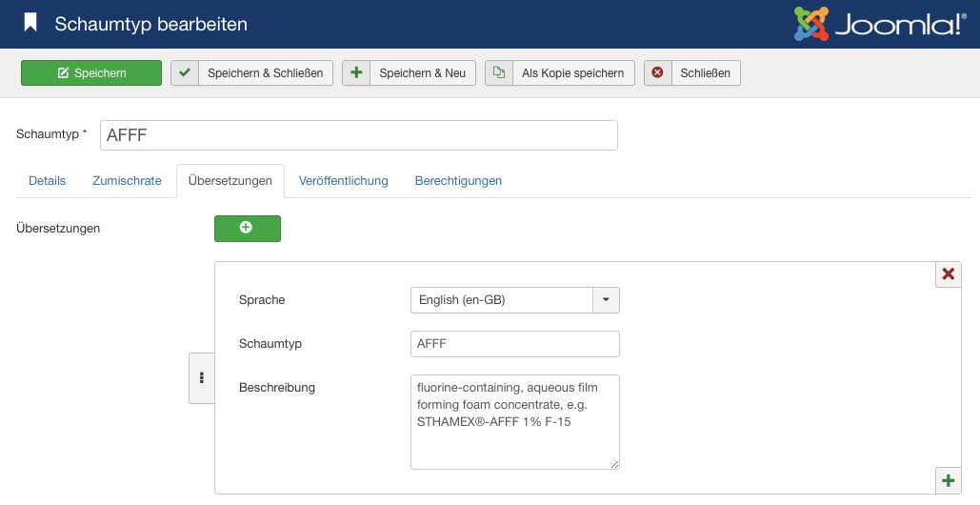Click the Beschreibung textarea resize grip

(615, 464)
